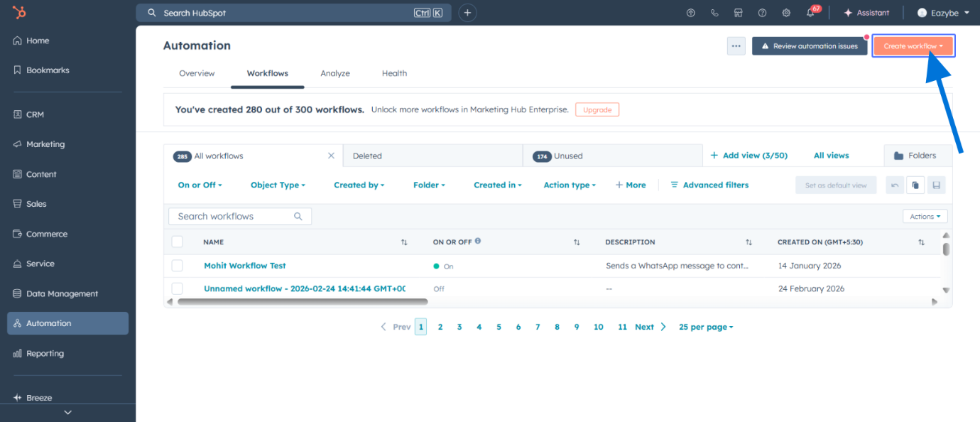This screenshot has height=422, width=980.
Task: Open the HubSpot marketplace icon
Action: [739, 12]
